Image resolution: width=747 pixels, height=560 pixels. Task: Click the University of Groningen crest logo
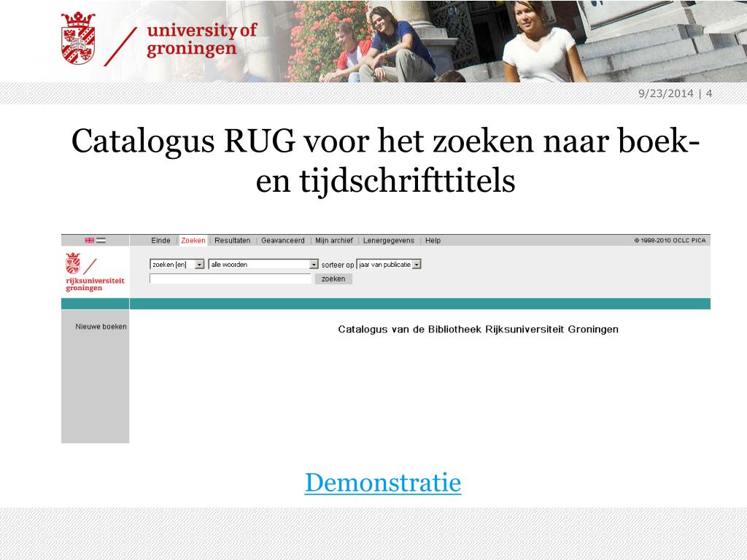pyautogui.click(x=77, y=38)
